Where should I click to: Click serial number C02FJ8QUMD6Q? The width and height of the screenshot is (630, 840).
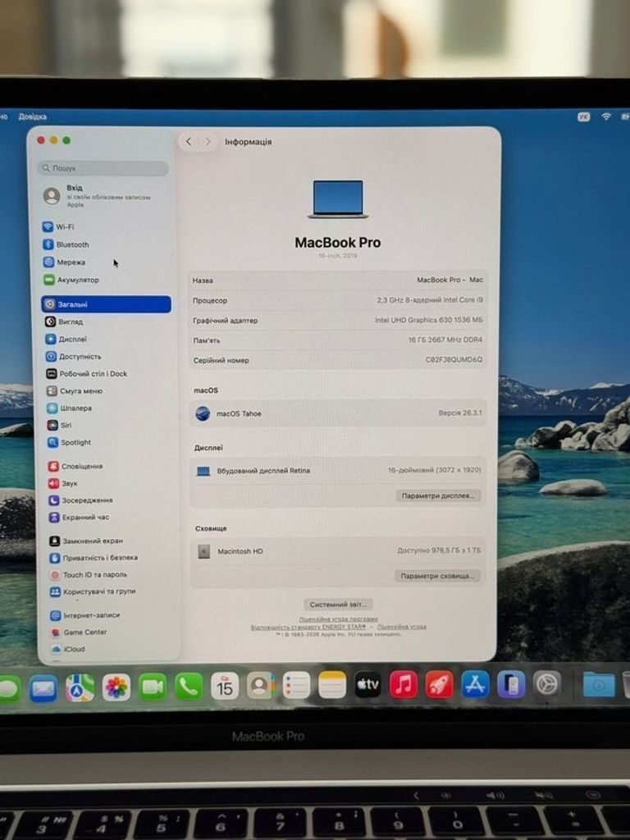coord(454,359)
